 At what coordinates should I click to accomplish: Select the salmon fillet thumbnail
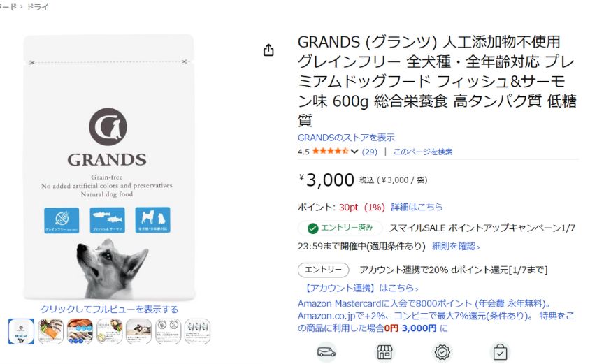click(50, 330)
